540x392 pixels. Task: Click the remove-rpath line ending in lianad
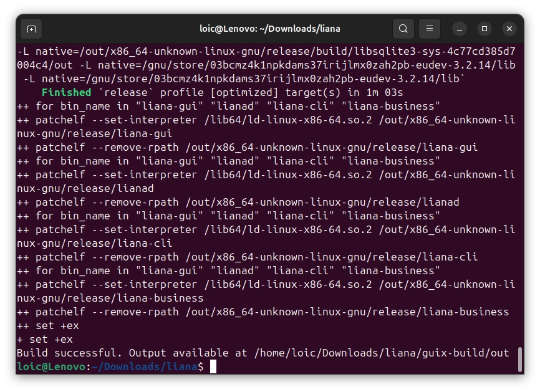[x=238, y=202]
